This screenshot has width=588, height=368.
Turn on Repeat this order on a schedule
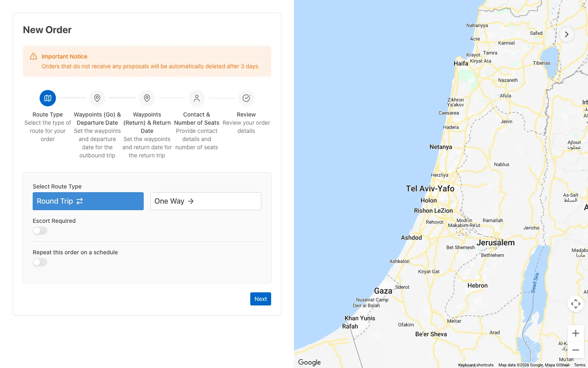click(40, 262)
